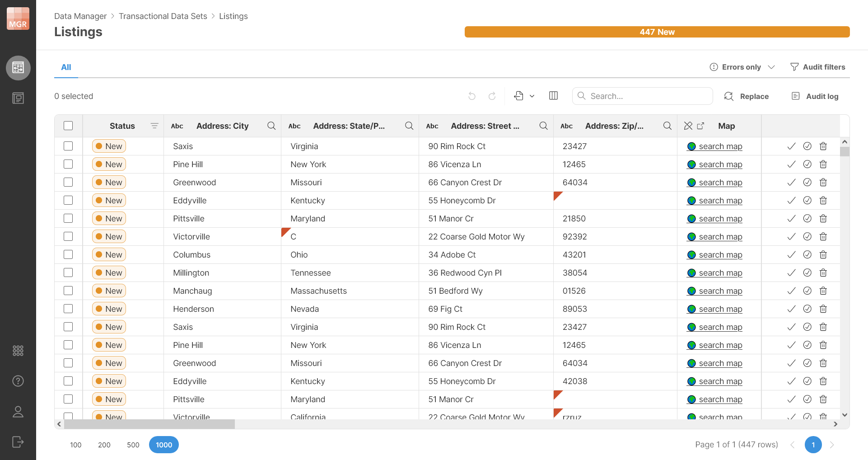Screen dimensions: 868x460
Task: Navigate to Transactional Data Sets breadcrumb
Action: [x=163, y=16]
